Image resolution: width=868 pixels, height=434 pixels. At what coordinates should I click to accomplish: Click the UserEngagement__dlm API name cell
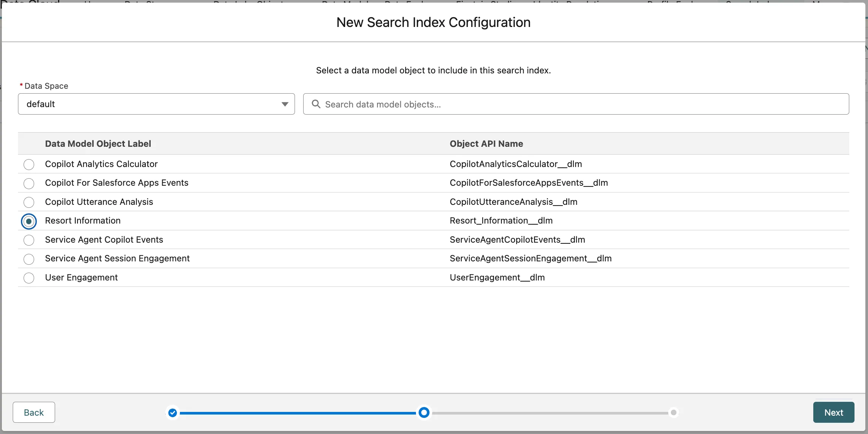(497, 277)
